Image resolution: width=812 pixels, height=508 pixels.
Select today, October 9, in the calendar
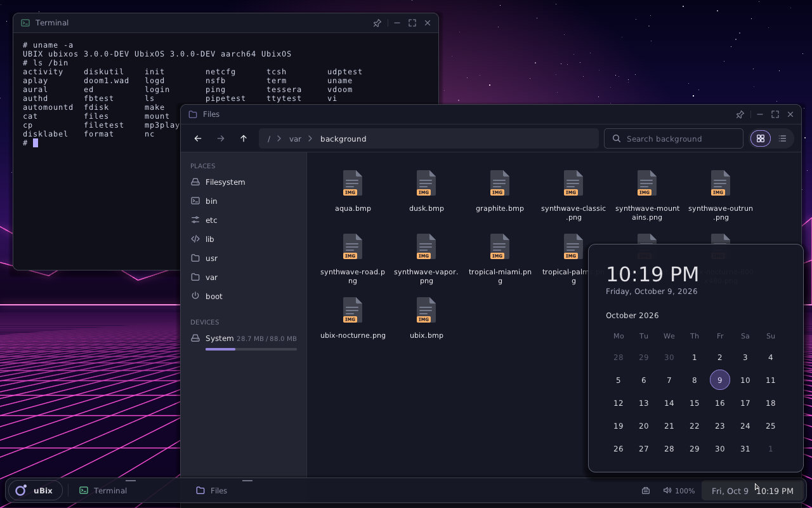click(720, 380)
